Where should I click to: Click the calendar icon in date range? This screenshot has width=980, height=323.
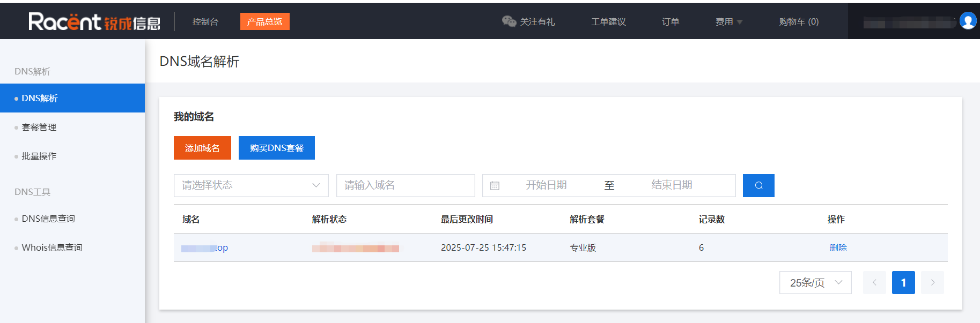point(495,185)
